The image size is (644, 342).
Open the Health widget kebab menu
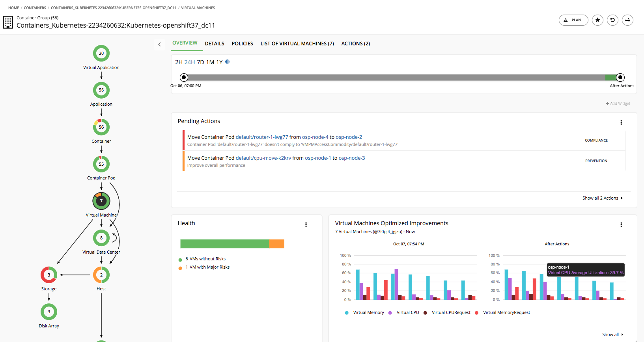pos(306,224)
